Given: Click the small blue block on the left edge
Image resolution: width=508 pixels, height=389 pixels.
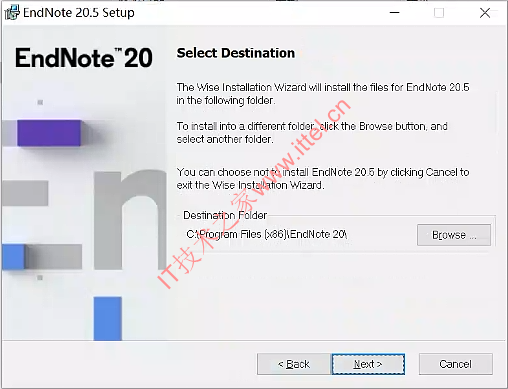Looking at the screenshot, I should tap(13, 256).
